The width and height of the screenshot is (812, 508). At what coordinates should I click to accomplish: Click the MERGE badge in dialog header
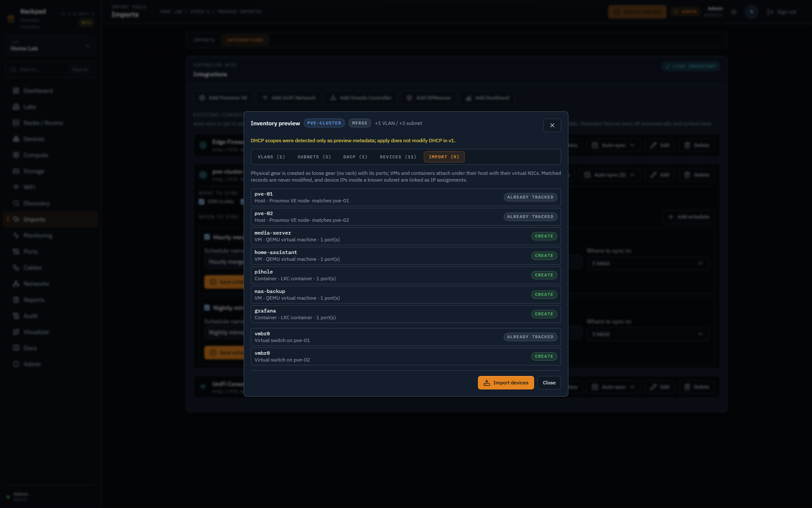tap(360, 123)
